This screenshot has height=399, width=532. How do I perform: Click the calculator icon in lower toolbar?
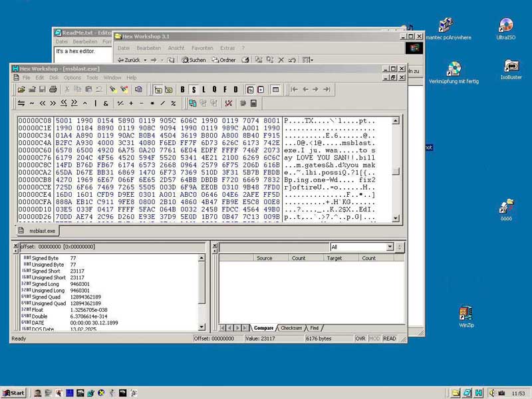click(253, 104)
